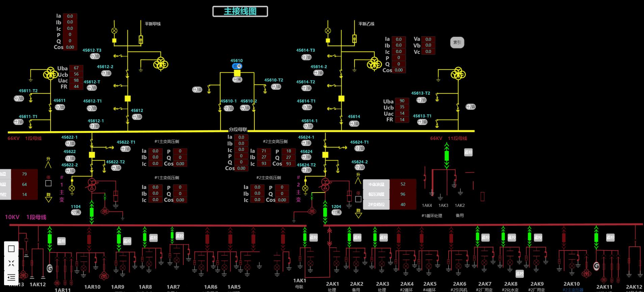Image resolution: width=644 pixels, height=292 pixels.
Task: Click the 2AK6 feeder label
Action: point(459,284)
